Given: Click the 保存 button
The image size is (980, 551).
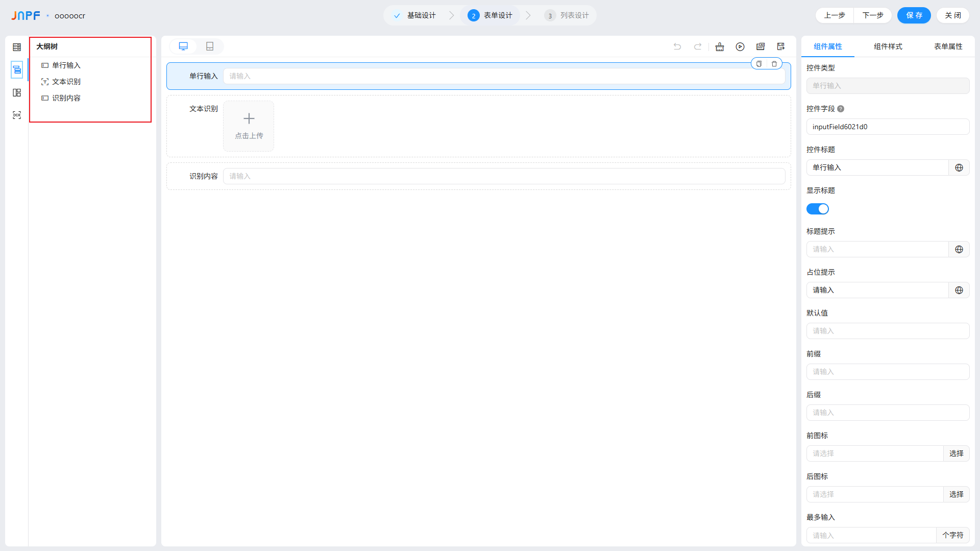Looking at the screenshot, I should [914, 15].
